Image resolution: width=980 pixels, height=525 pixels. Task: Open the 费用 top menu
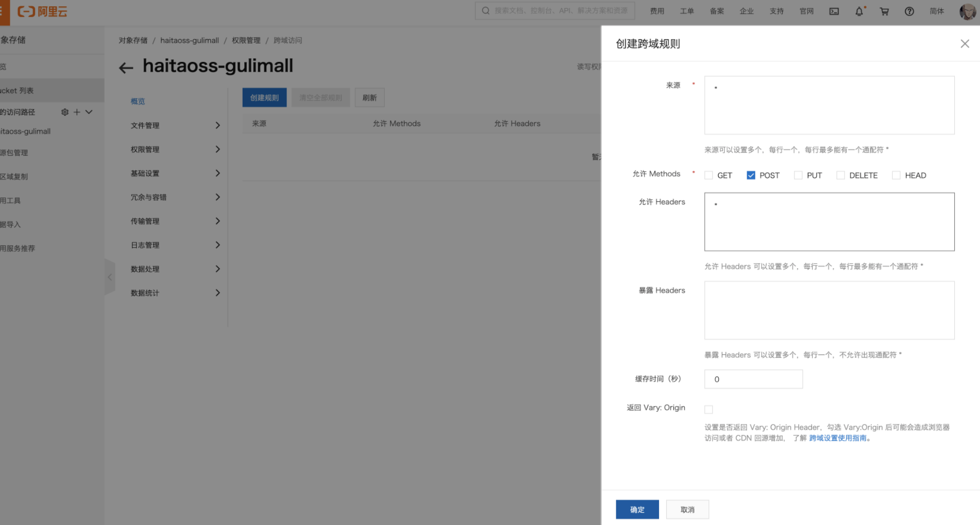[x=657, y=11]
